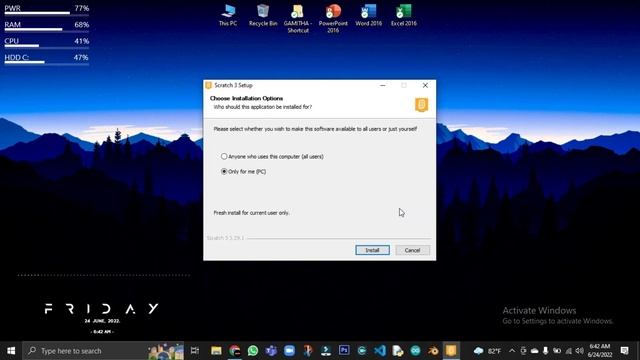The image size is (640, 360).
Task: Click the microphone tray icon
Action: pos(545,351)
